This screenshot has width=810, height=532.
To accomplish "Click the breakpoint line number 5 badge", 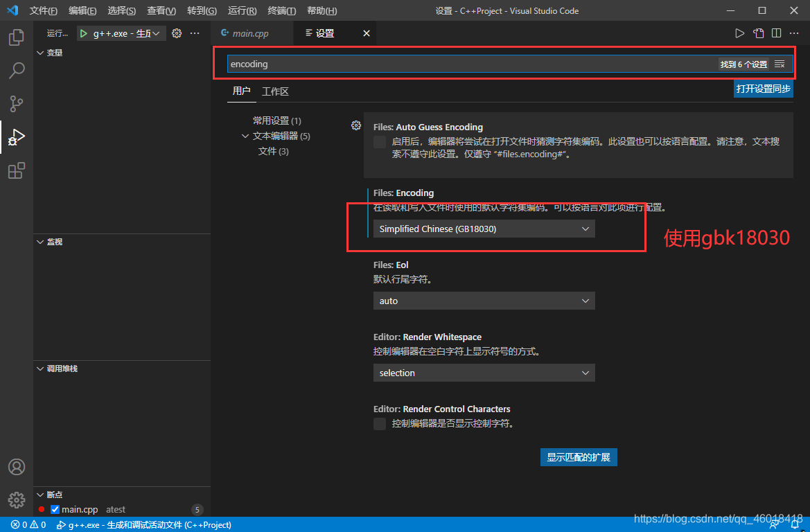I will pyautogui.click(x=197, y=510).
